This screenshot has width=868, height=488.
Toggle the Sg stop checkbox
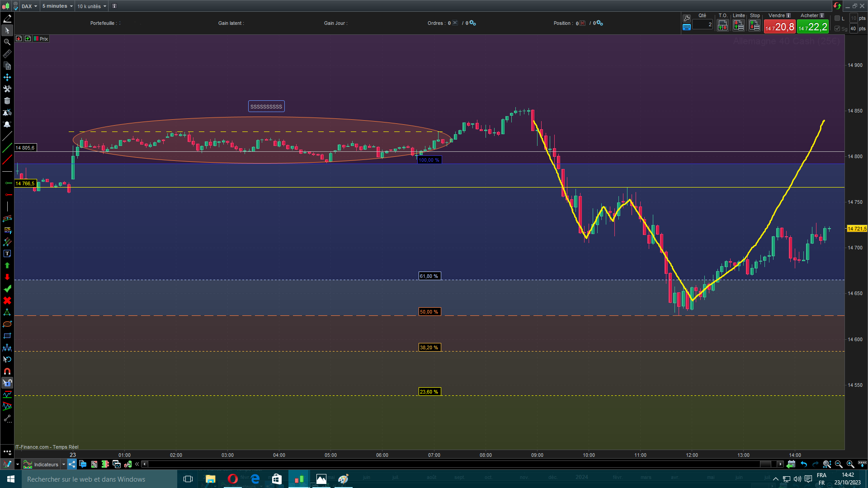pyautogui.click(x=837, y=28)
